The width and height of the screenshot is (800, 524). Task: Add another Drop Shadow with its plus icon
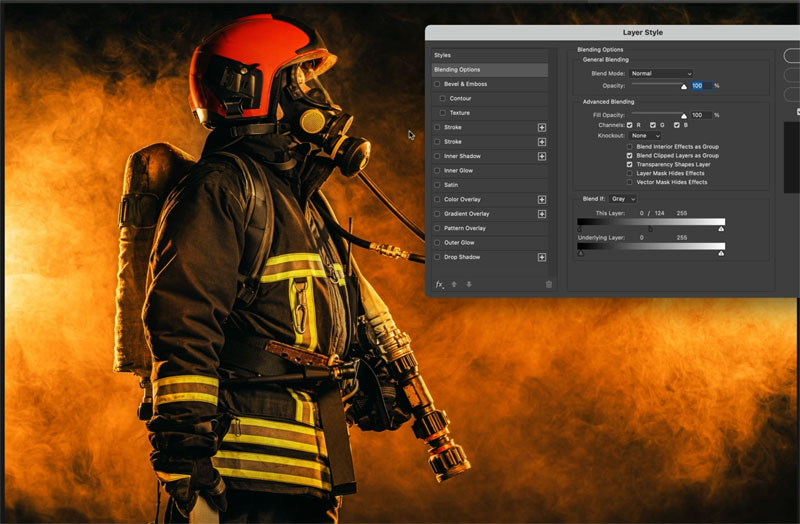(x=542, y=257)
